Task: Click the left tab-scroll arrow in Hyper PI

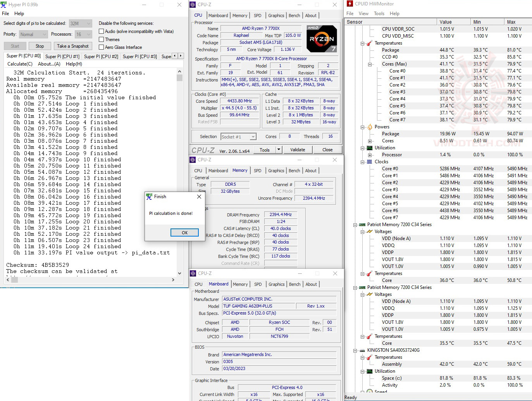Action: point(175,56)
